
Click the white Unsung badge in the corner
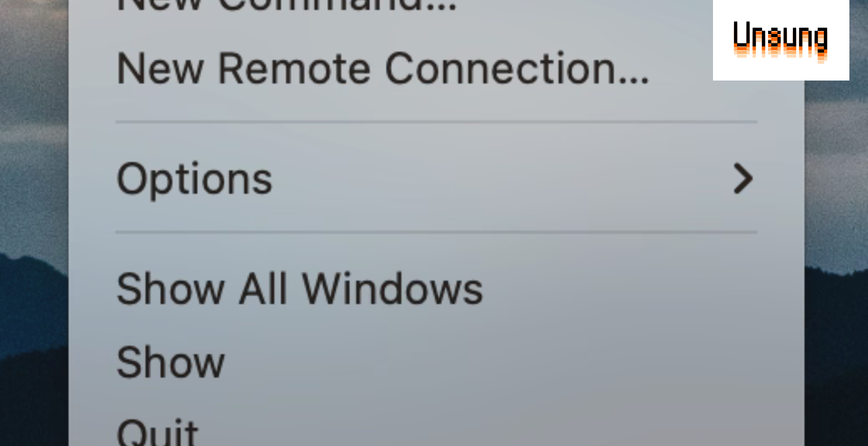(781, 40)
